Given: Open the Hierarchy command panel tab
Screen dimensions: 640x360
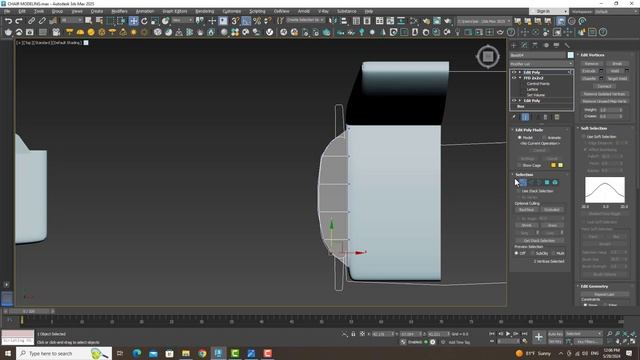Looking at the screenshot, I should (535, 45).
